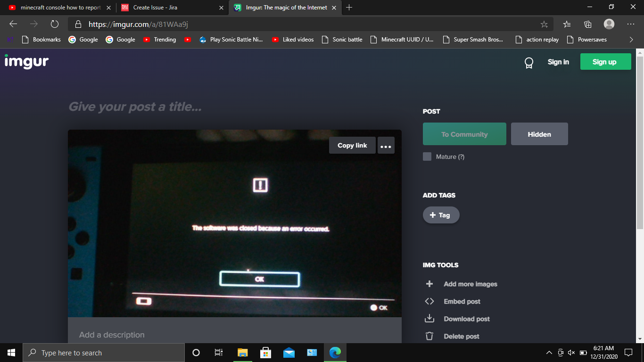Launch File Explorer from the taskbar
The width and height of the screenshot is (644, 362).
243,353
